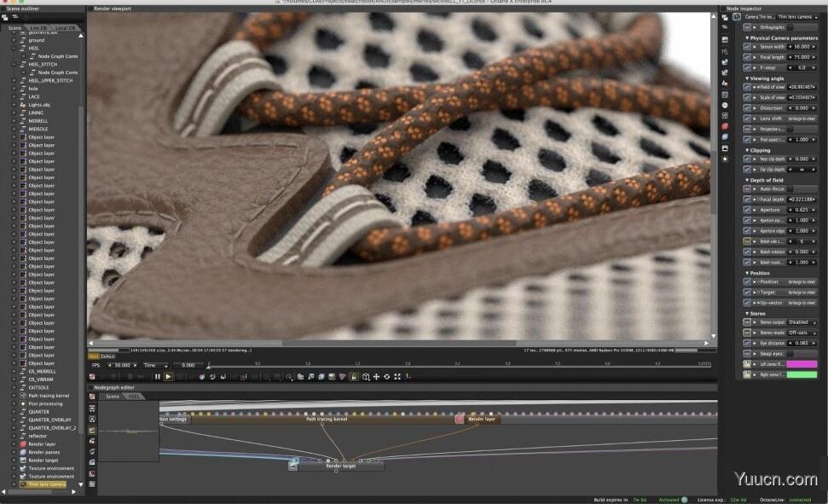The width and height of the screenshot is (828, 504).
Task: Open the magenta left stereo filter swatch
Action: tap(802, 364)
